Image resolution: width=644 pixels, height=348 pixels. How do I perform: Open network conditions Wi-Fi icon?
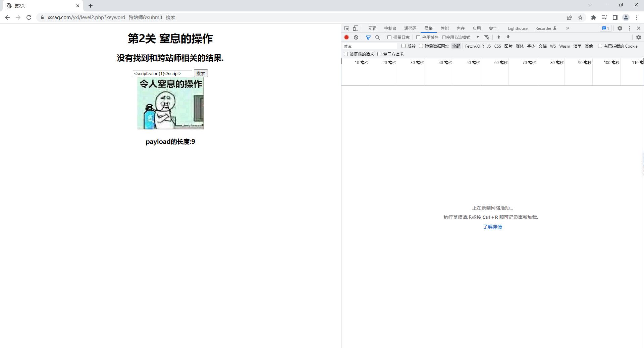tap(487, 37)
